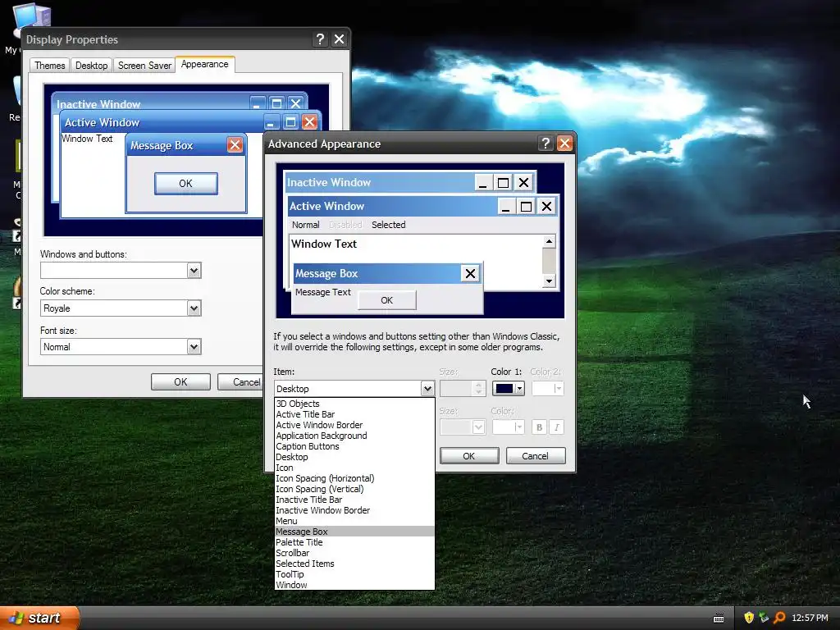The image size is (840, 630).
Task: Open the Windows and buttons dropdown
Action: [194, 271]
